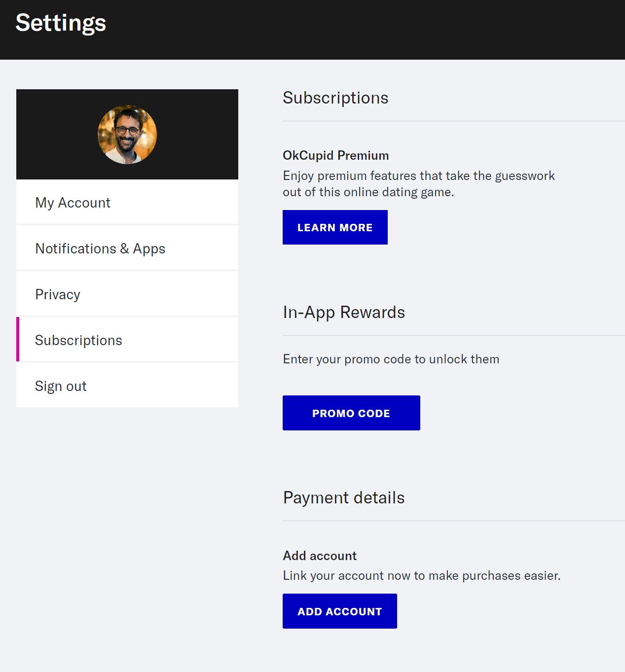Image resolution: width=625 pixels, height=672 pixels.
Task: Open the Promo Code entry dialog
Action: pyautogui.click(x=351, y=413)
